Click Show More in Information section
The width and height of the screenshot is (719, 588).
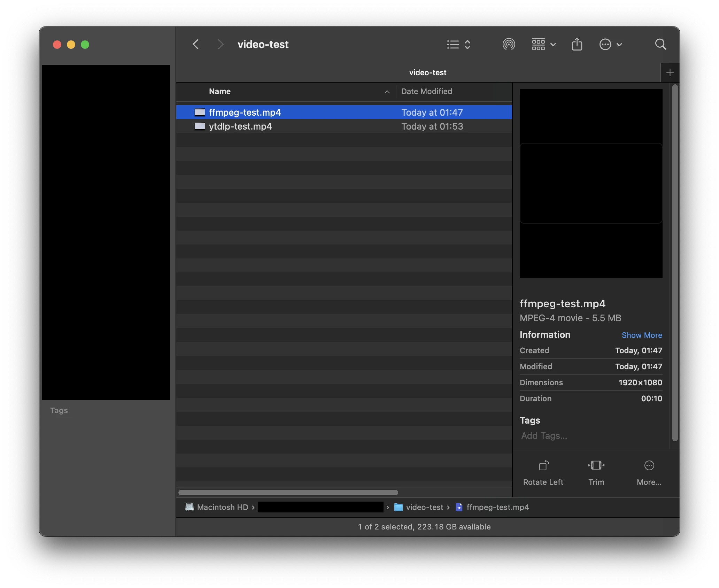tap(642, 335)
